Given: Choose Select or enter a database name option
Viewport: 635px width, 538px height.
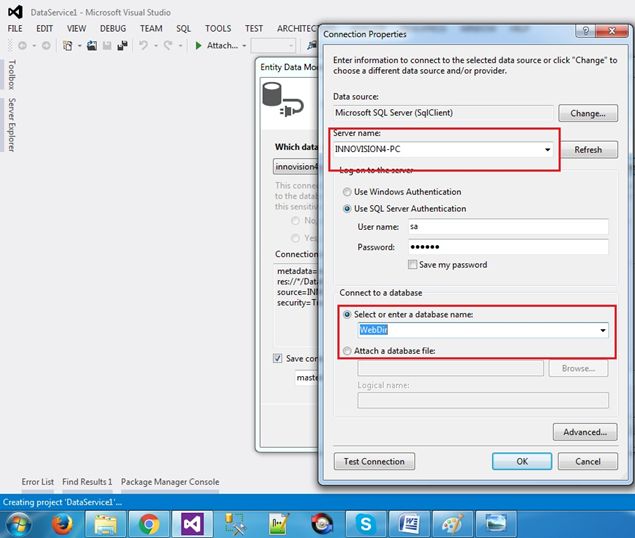Looking at the screenshot, I should 347,314.
